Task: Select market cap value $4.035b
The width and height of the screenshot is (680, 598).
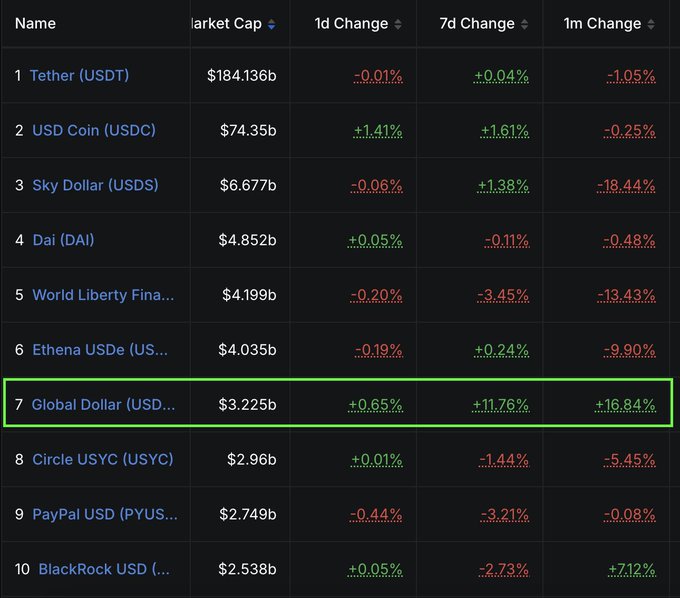Action: [247, 350]
